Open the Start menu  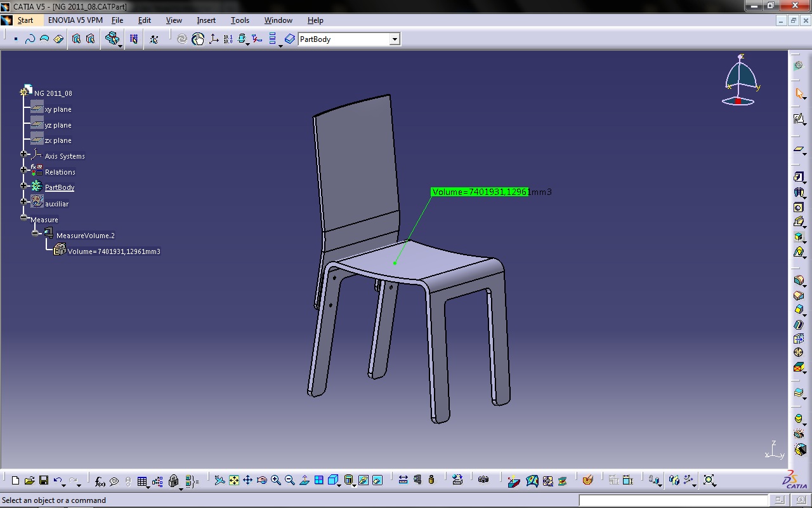pyautogui.click(x=25, y=20)
